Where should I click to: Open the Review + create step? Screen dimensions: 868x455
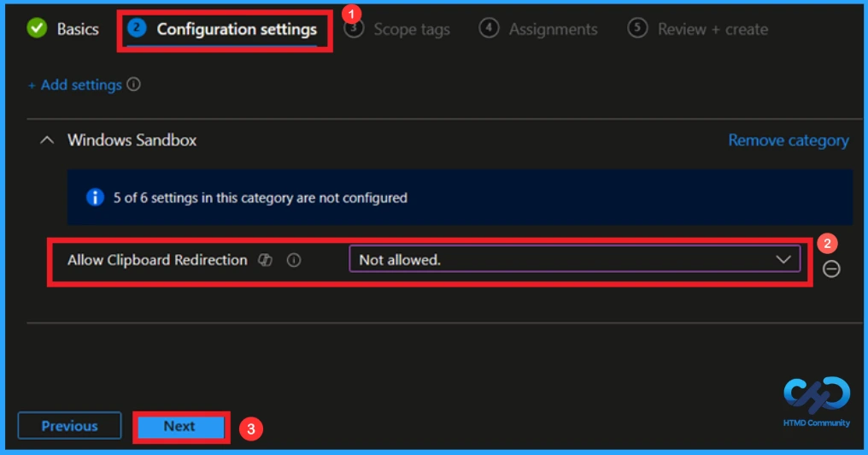(x=697, y=29)
